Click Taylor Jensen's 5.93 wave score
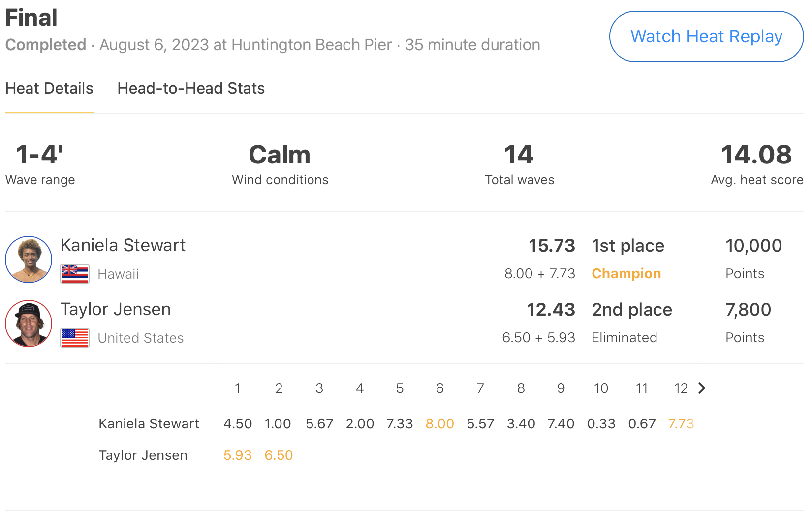Viewport: 812px width, 518px height. [238, 455]
